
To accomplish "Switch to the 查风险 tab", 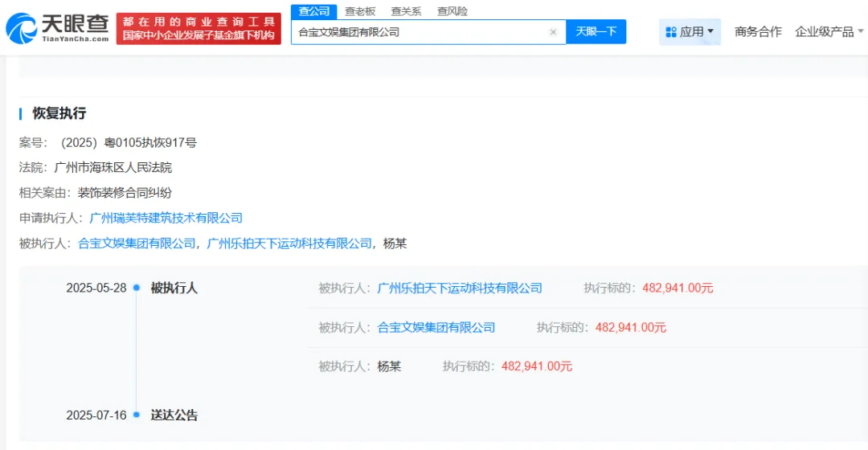I will (452, 11).
